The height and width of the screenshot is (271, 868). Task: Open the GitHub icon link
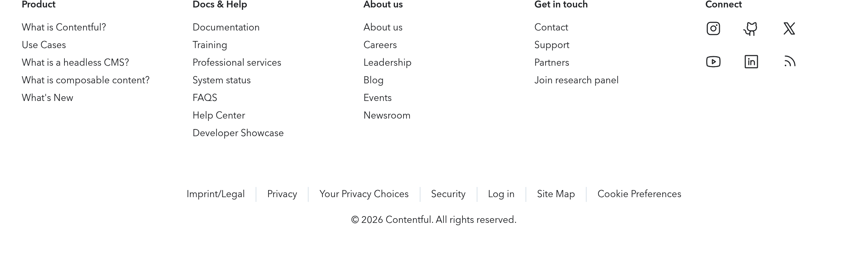[x=751, y=29]
